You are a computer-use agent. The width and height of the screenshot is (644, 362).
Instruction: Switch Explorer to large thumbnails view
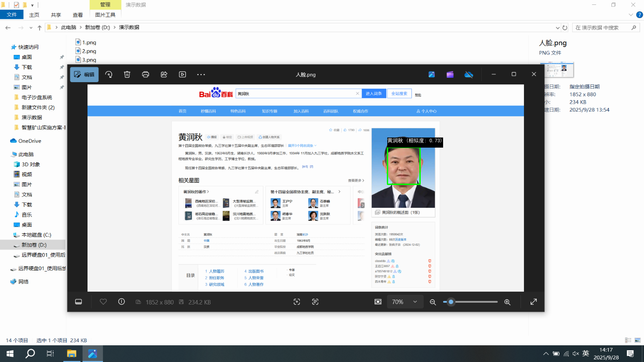(637, 340)
